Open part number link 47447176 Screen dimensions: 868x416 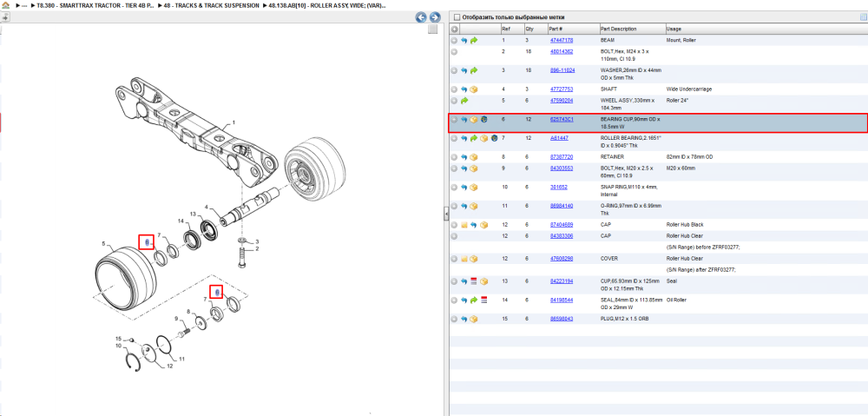(562, 41)
